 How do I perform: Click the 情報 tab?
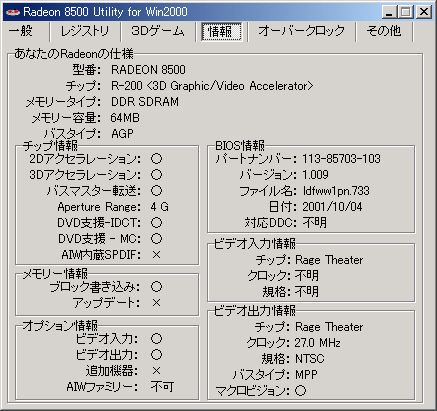221,31
